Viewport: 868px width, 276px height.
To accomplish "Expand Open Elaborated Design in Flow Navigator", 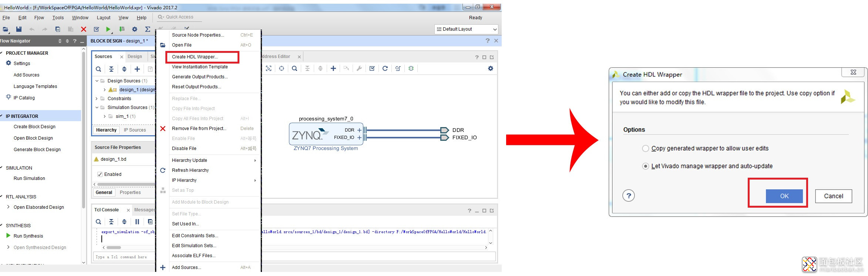I will [9, 207].
